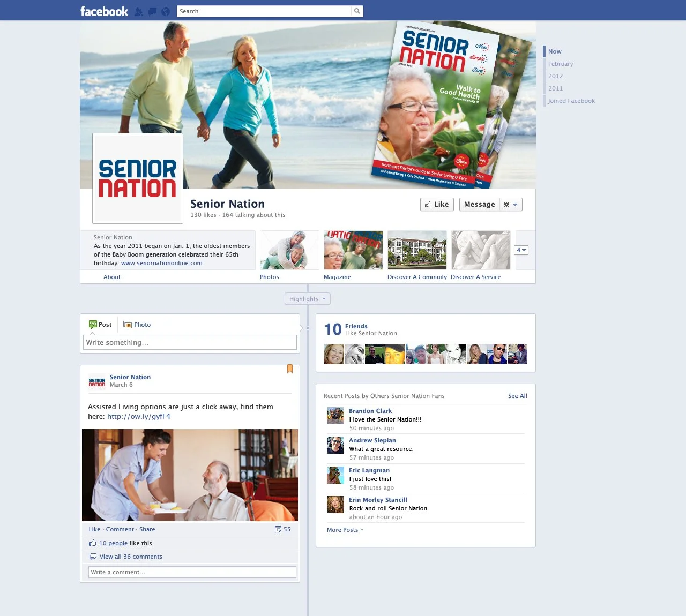Open Discover A Community thumbnail
This screenshot has height=616, width=686.
(417, 250)
